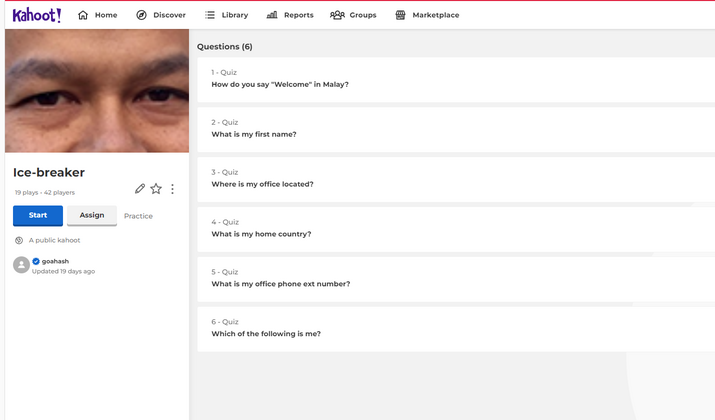The height and width of the screenshot is (420, 715).
Task: Click the 'A public kahoot' label
Action: click(54, 240)
